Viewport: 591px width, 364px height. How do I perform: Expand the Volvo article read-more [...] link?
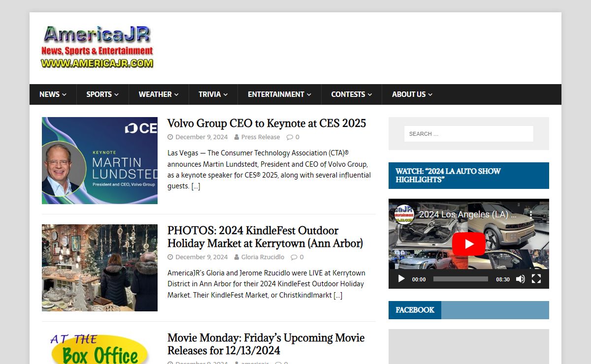196,186
